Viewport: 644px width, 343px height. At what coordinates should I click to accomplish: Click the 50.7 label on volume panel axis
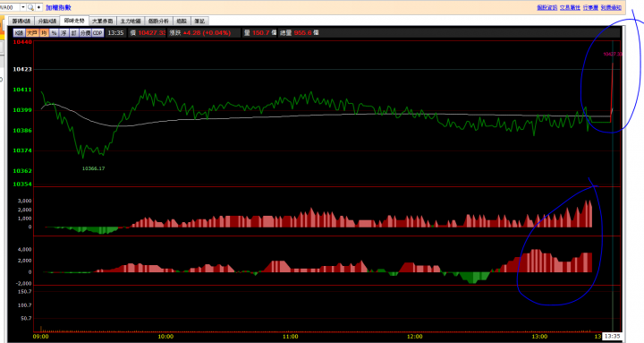click(26, 318)
